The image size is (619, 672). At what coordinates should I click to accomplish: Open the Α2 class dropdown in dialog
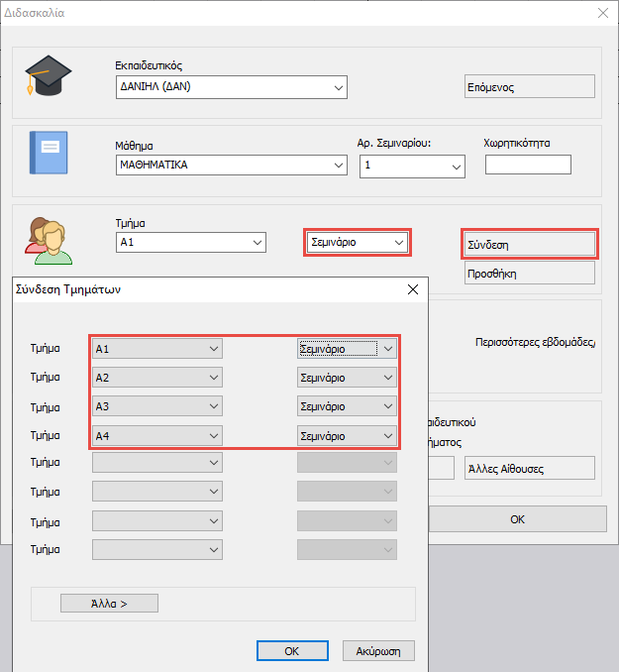pos(156,378)
